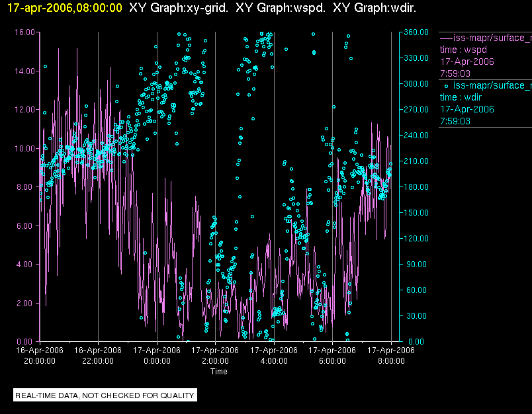Click the yellow timestamp 17-apr-2006,08:00:00 in the title
This screenshot has height=414, width=532.
64,8
